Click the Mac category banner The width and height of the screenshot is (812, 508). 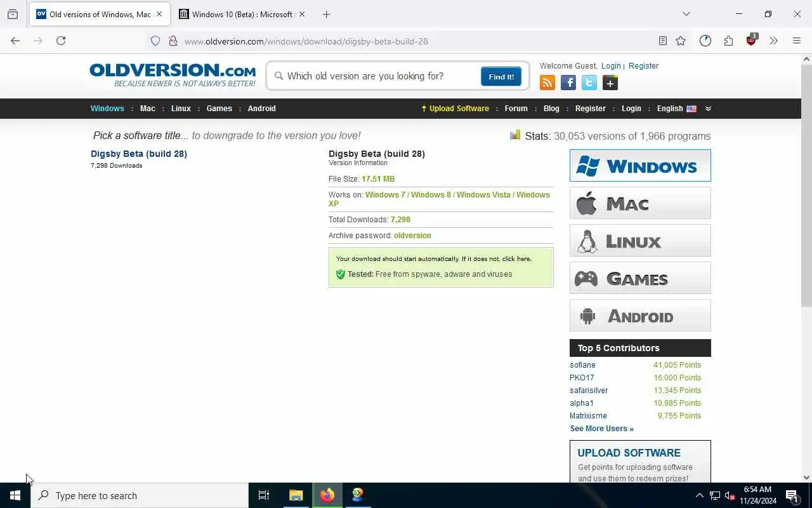tap(640, 203)
